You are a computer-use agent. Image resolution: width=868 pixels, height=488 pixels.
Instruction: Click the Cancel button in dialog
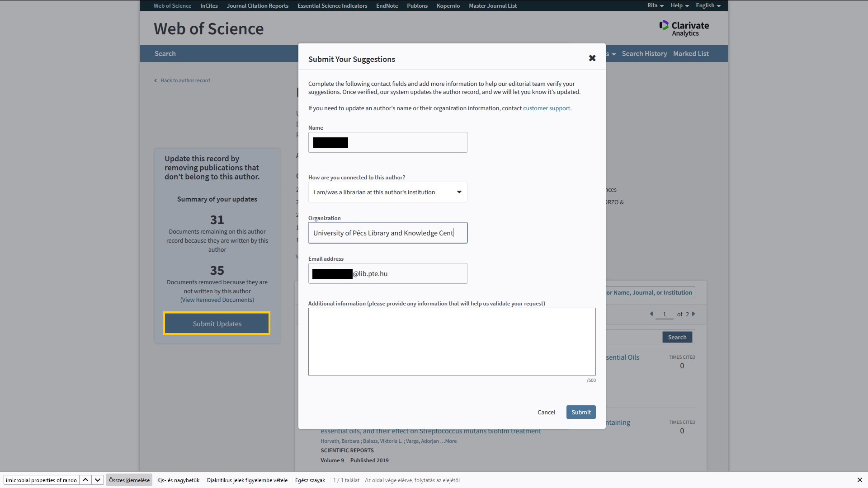546,412
